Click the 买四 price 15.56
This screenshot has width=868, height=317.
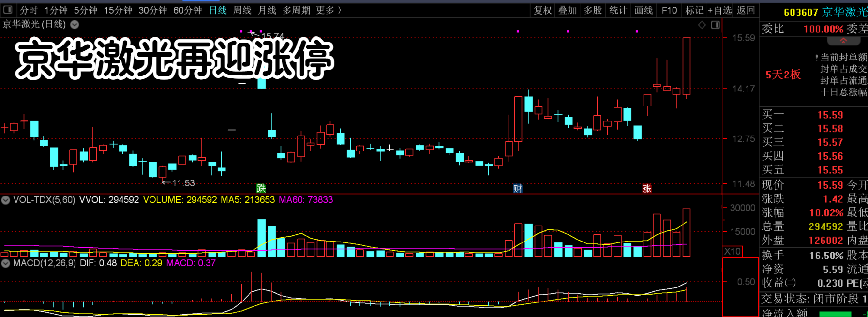830,156
